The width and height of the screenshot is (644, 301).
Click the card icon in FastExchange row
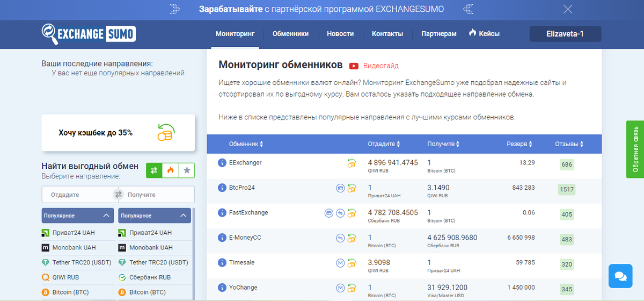coord(328,213)
